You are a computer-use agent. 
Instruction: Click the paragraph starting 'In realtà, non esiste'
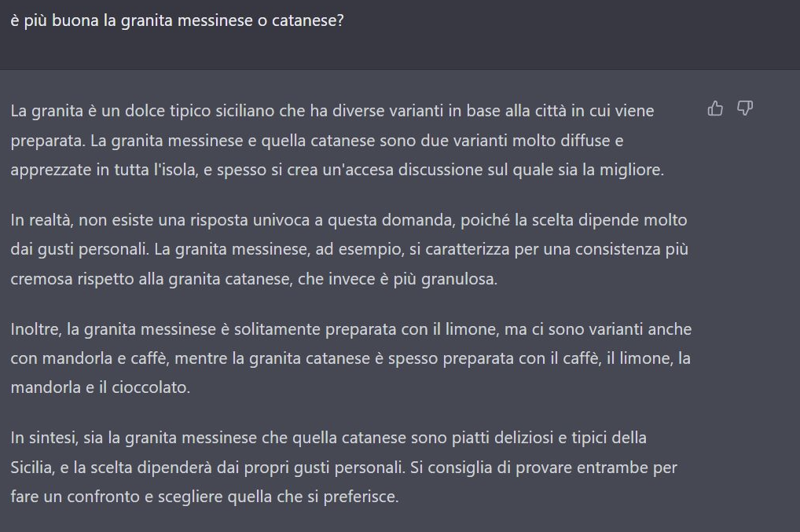pos(350,249)
